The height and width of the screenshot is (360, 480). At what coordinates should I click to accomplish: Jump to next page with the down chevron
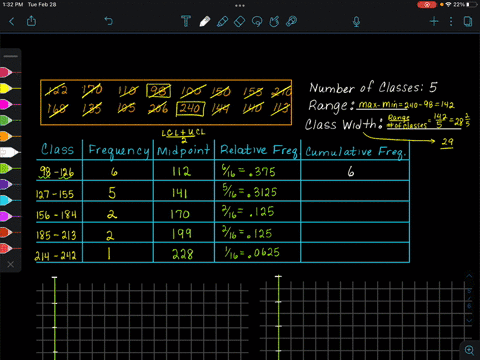coord(469,321)
